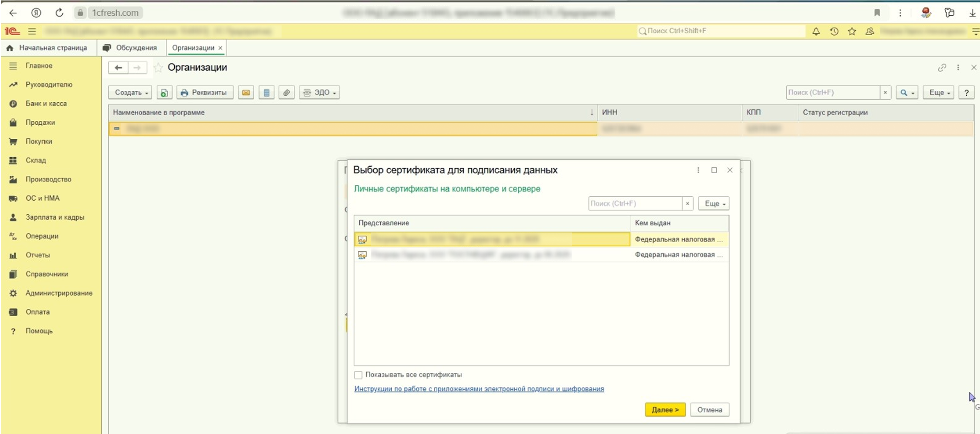Screen dimensions: 980x434
Task: Expand the ЭДО dropdown
Action: coord(319,92)
